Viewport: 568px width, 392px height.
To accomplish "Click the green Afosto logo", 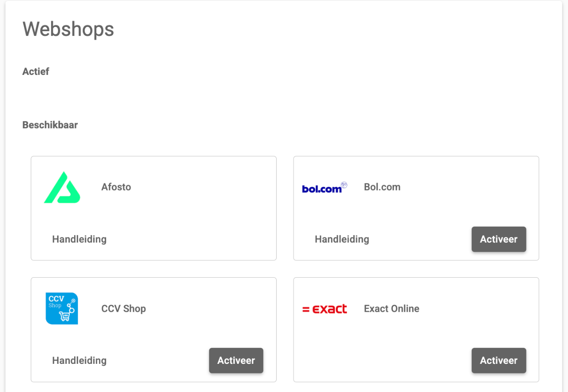I will [x=62, y=187].
